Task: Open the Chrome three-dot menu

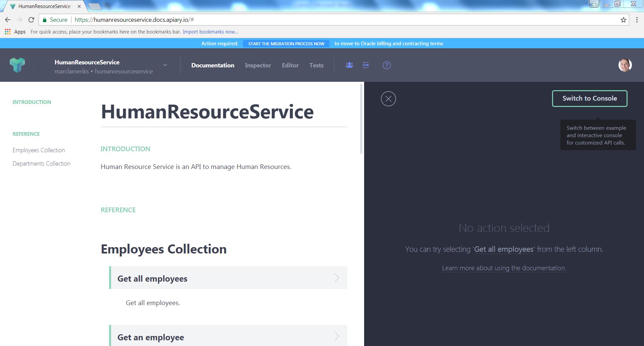Action: 637,20
